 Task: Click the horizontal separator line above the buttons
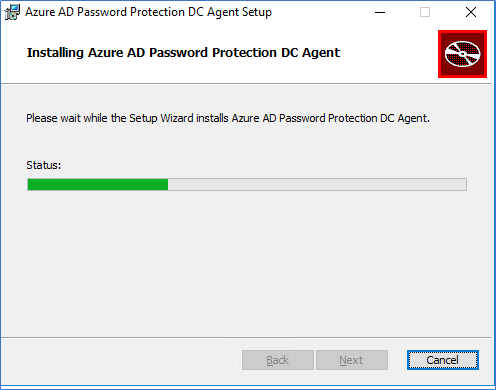click(246, 337)
